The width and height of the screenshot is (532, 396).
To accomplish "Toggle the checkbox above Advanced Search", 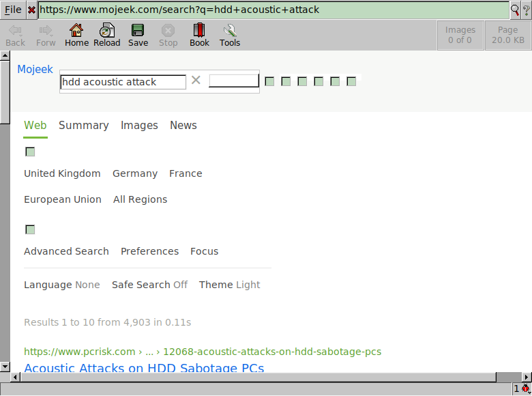I will pos(30,229).
